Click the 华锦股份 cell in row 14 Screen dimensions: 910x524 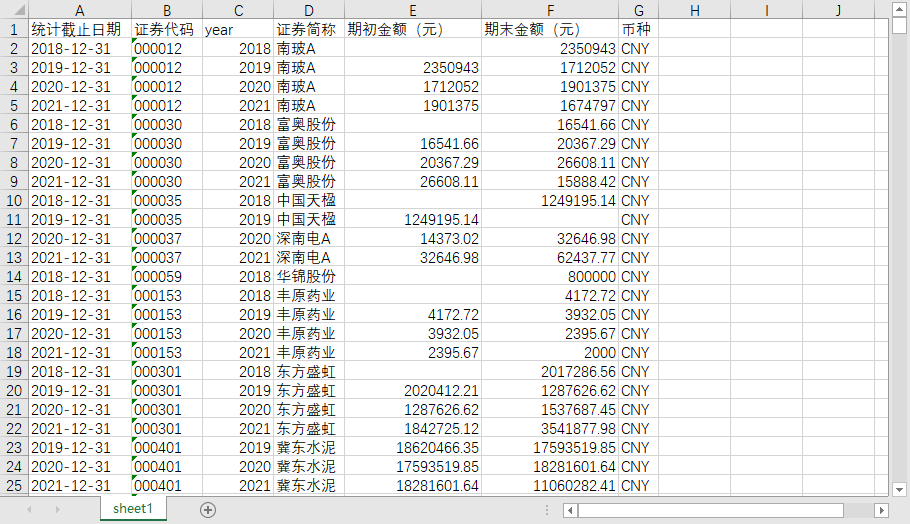click(x=308, y=277)
